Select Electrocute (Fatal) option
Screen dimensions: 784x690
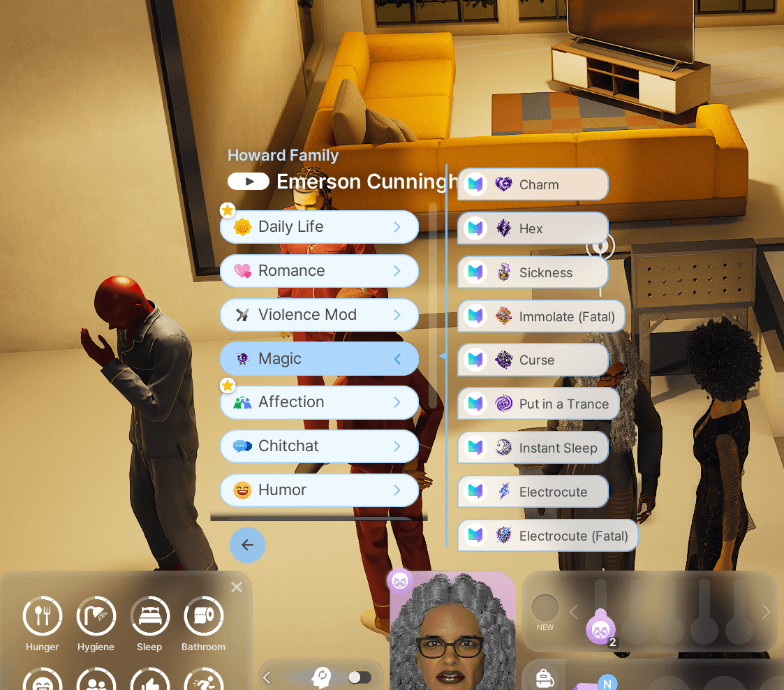click(x=547, y=536)
